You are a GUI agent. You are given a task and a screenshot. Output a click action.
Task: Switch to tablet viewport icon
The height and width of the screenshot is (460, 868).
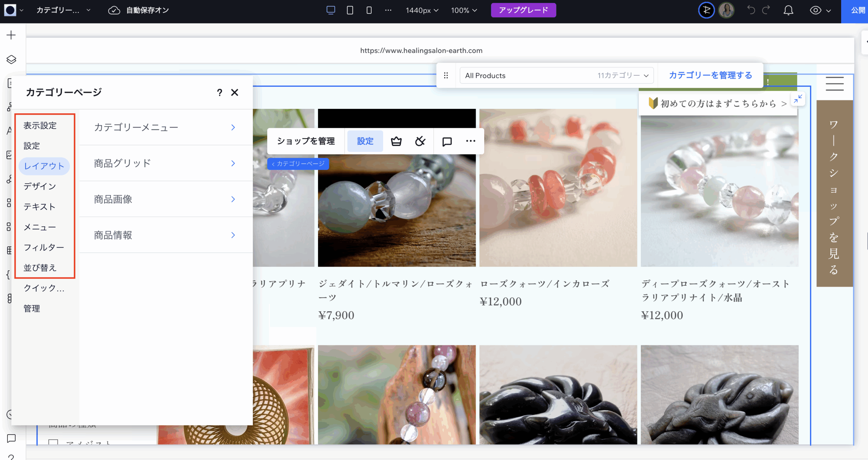point(350,10)
